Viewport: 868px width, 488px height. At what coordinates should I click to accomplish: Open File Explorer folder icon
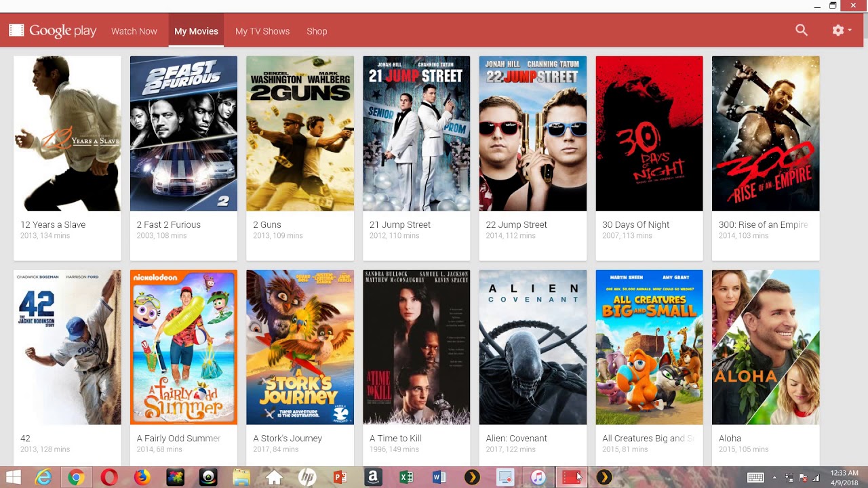coord(241,478)
